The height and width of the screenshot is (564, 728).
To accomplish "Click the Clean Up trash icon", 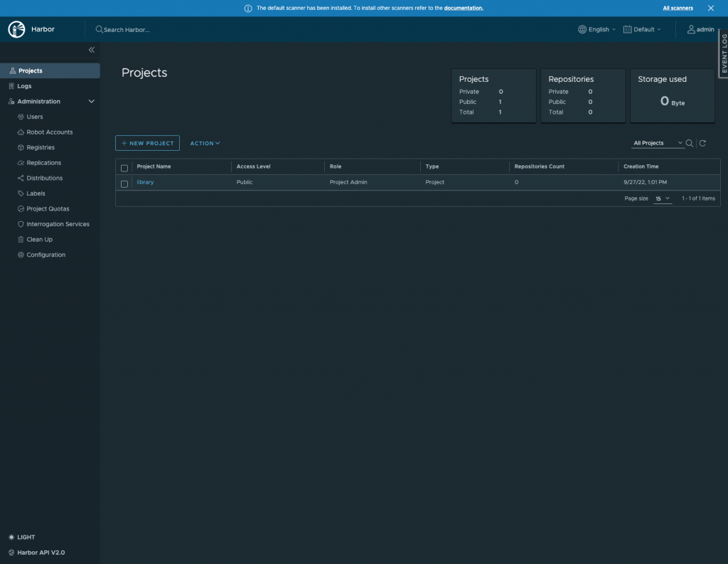I will pos(21,239).
